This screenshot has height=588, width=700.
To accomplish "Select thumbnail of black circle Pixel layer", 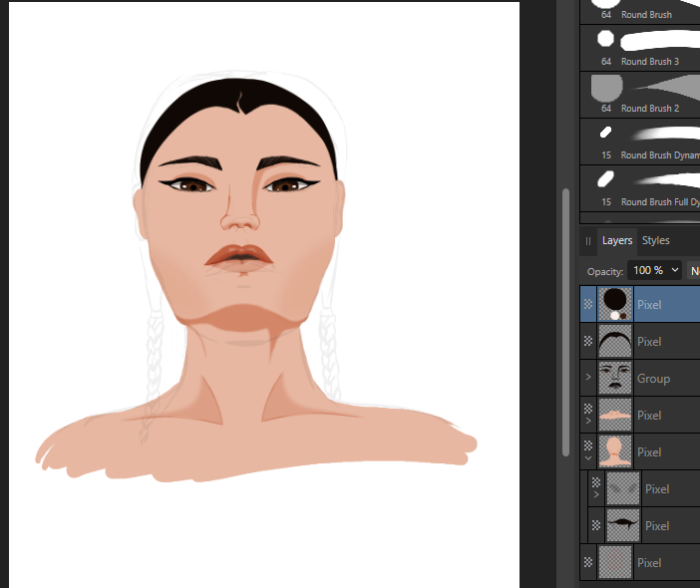I will click(615, 304).
